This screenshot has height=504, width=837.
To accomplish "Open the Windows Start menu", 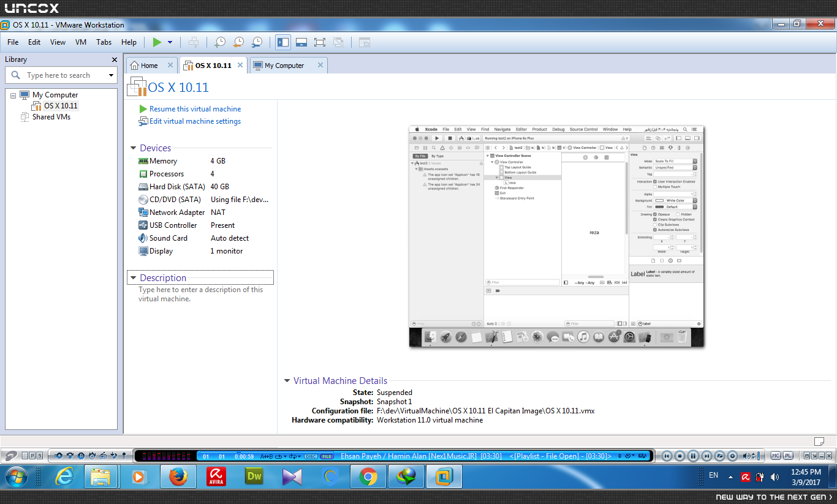I will pyautogui.click(x=17, y=476).
